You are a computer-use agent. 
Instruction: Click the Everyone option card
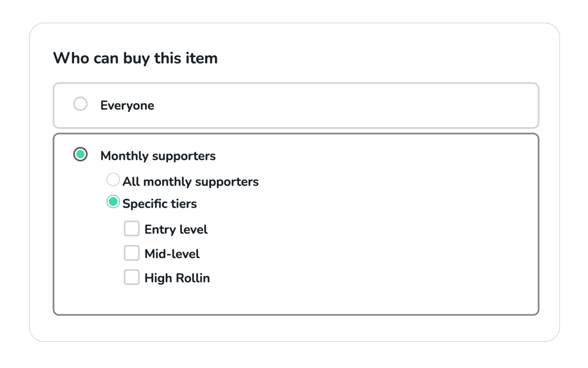pyautogui.click(x=296, y=105)
